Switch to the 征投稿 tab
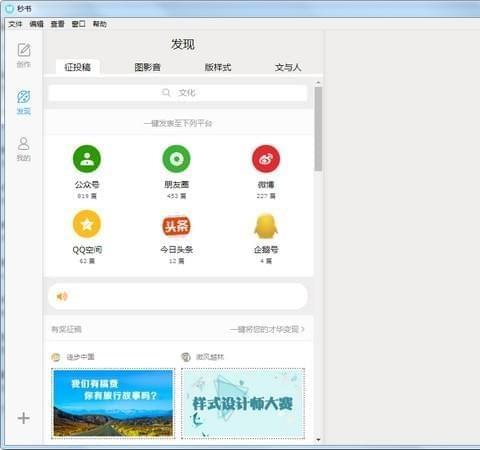 [x=78, y=67]
